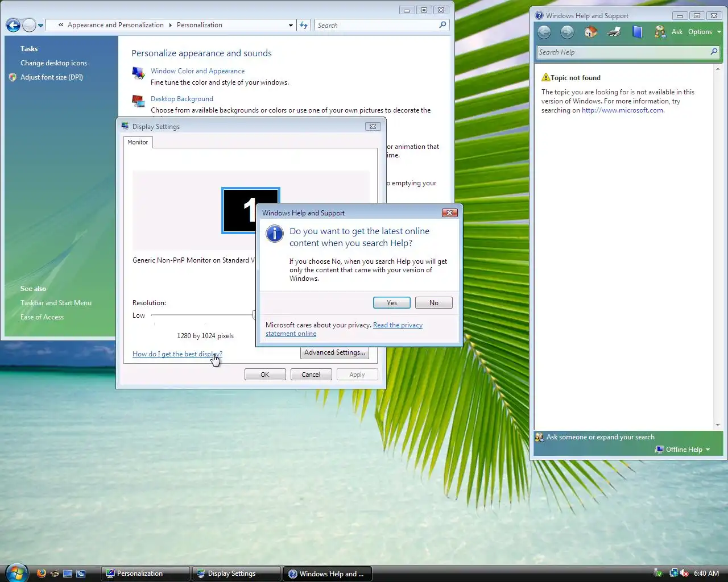The width and height of the screenshot is (728, 582).
Task: Click the Window Color and Appearance icon
Action: pyautogui.click(x=138, y=73)
